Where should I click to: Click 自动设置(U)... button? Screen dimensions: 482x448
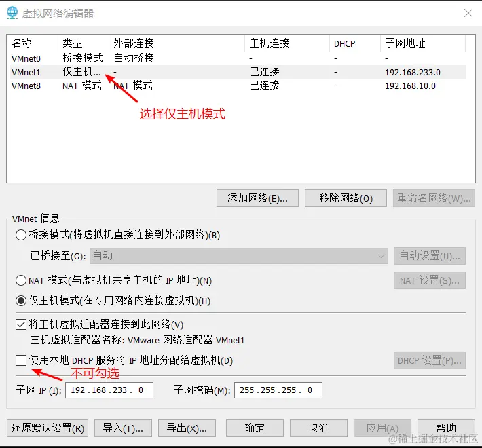click(x=430, y=256)
